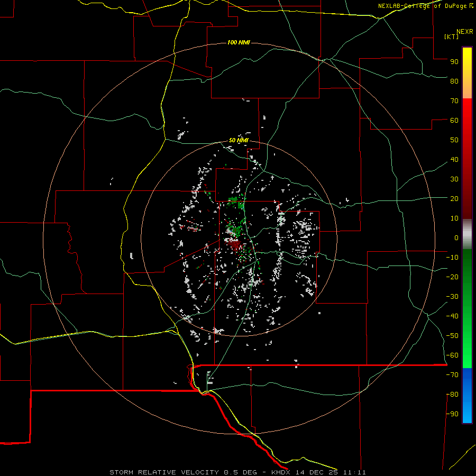476x476 pixels.
Task: Click the "STORM RELATIVE VELOCITY" caption text
Action: [164, 472]
